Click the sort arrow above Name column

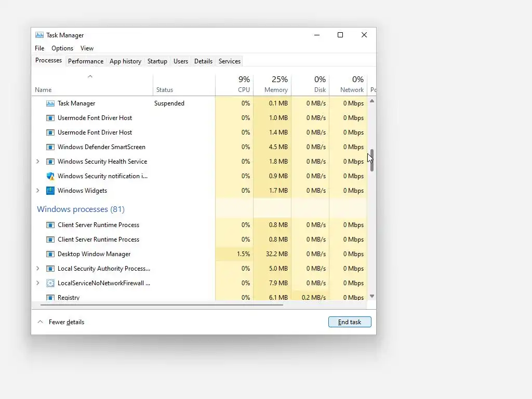click(90, 76)
